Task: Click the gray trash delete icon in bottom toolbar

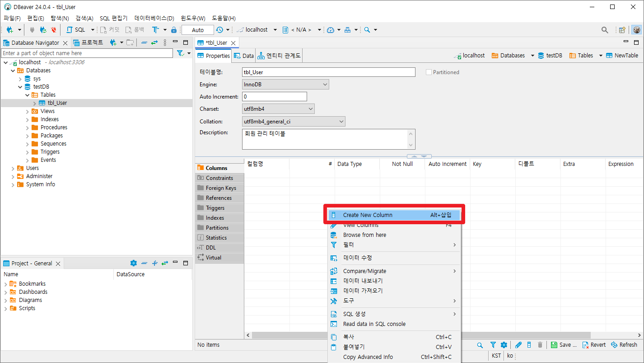Action: click(x=540, y=345)
